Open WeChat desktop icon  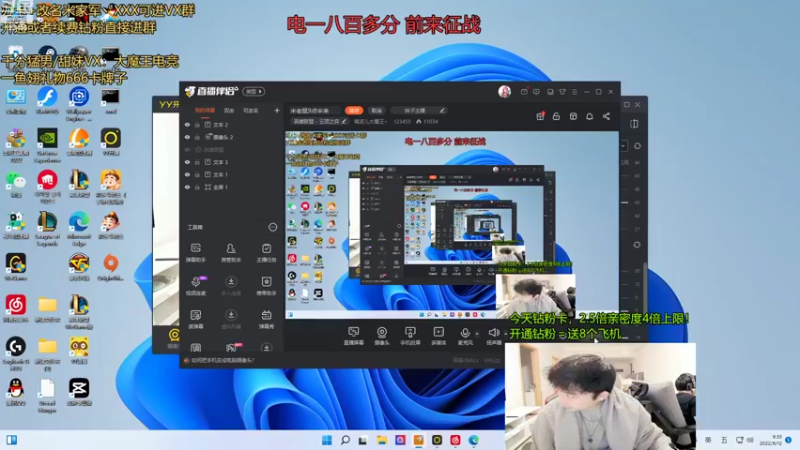[x=16, y=184]
